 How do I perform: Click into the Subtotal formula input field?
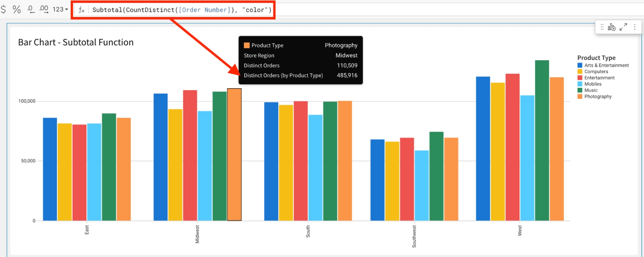click(x=181, y=10)
